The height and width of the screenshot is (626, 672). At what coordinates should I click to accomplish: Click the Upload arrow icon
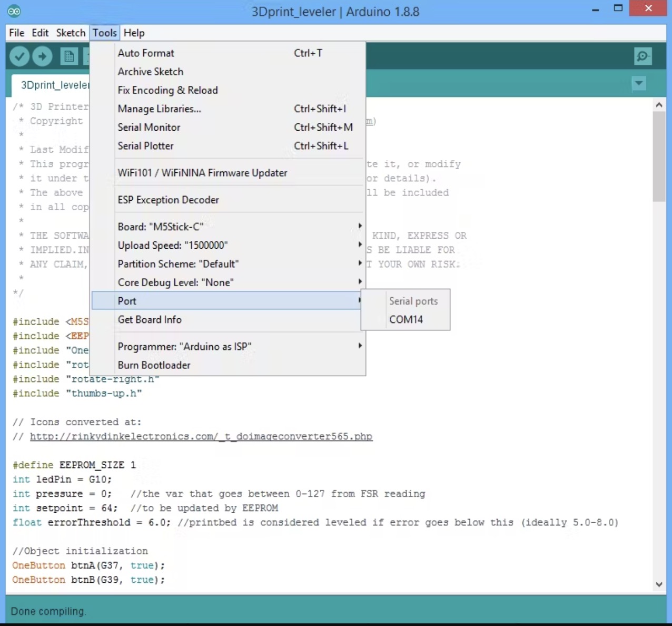[x=43, y=56]
